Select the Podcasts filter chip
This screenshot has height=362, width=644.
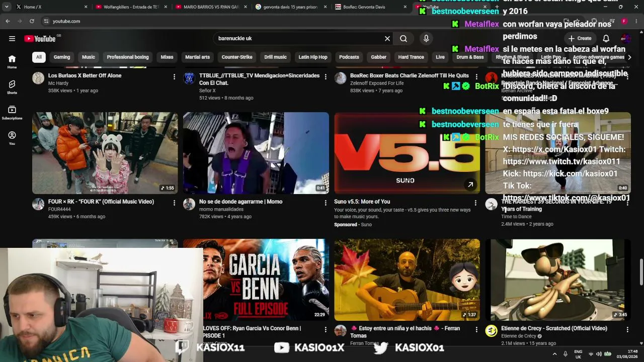point(349,57)
